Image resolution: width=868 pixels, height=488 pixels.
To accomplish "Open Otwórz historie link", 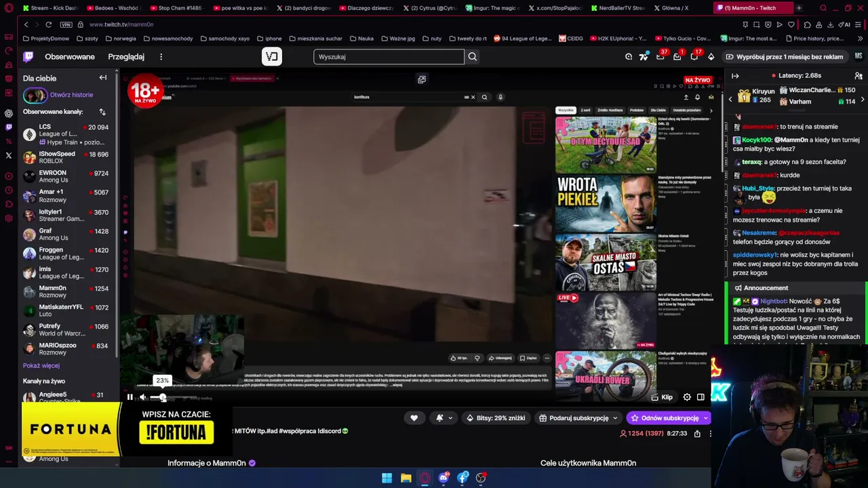I will pos(71,95).
